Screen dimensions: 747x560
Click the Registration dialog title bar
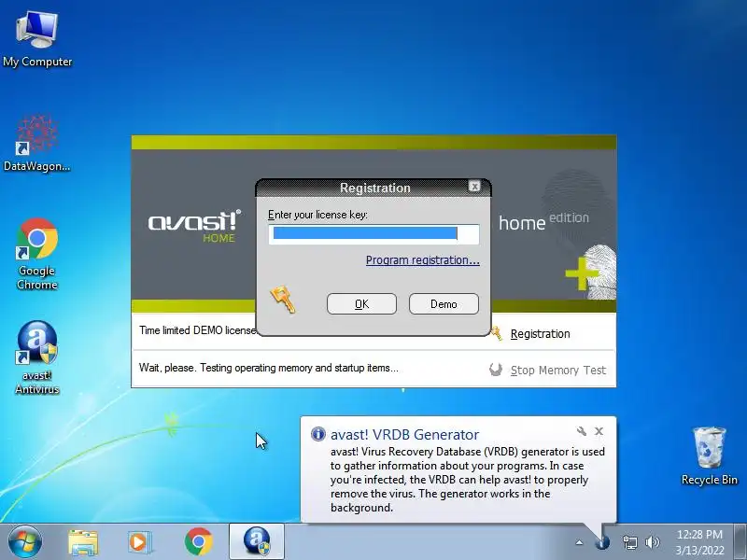pyautogui.click(x=374, y=188)
